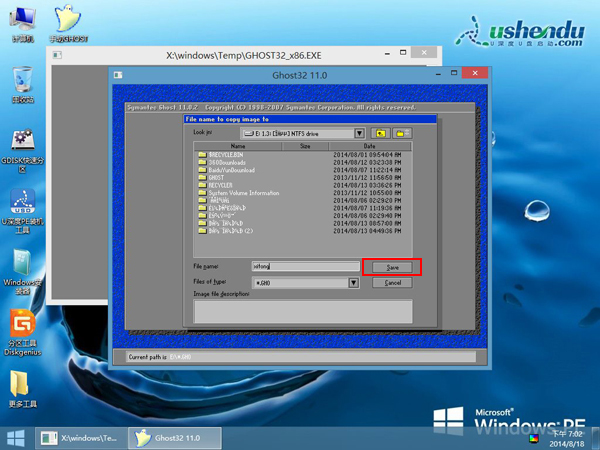Image resolution: width=600 pixels, height=450 pixels.
Task: Click the Ghost32 11.0 window title bar icon
Action: [x=118, y=75]
